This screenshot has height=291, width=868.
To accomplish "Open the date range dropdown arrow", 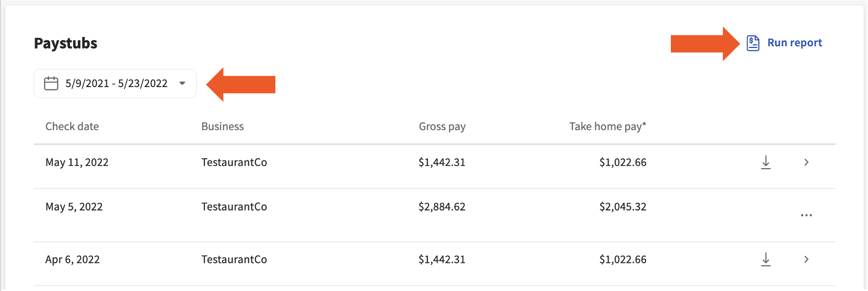I will (x=182, y=83).
